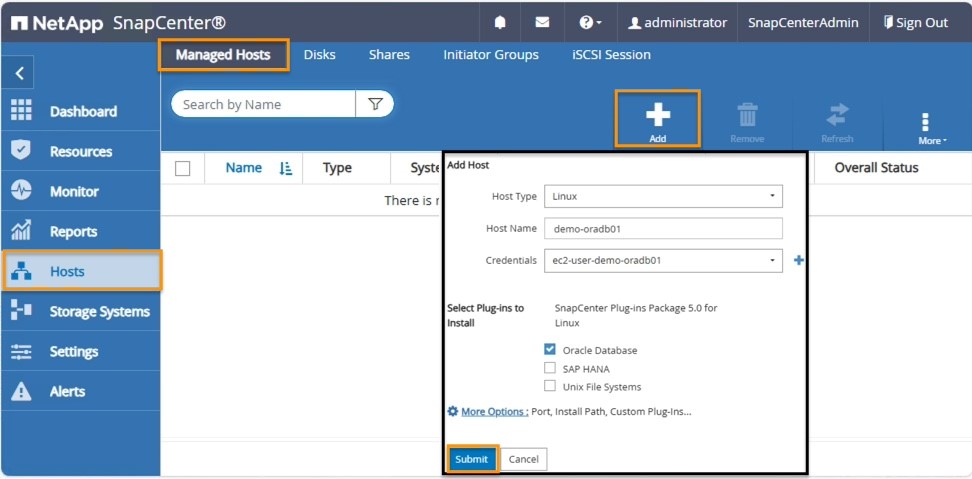The image size is (972, 479).
Task: Click the Name sort order icon
Action: pos(286,168)
